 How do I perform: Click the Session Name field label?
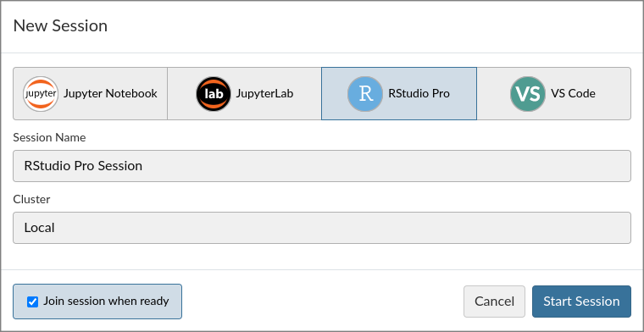click(x=49, y=137)
